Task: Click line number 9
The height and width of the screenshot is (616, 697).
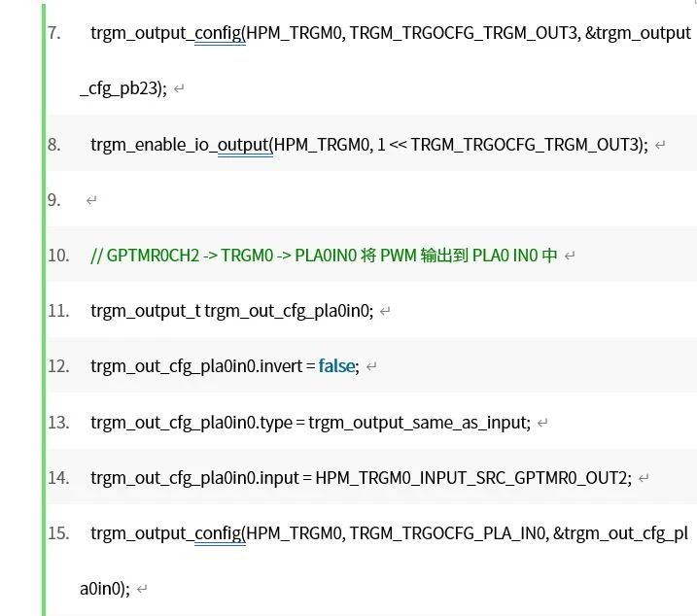Action: click(53, 200)
